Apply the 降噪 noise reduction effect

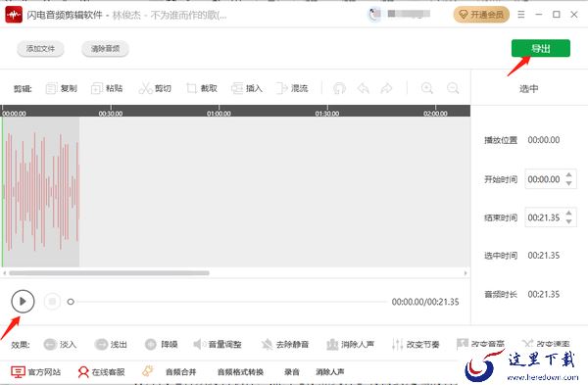click(162, 344)
